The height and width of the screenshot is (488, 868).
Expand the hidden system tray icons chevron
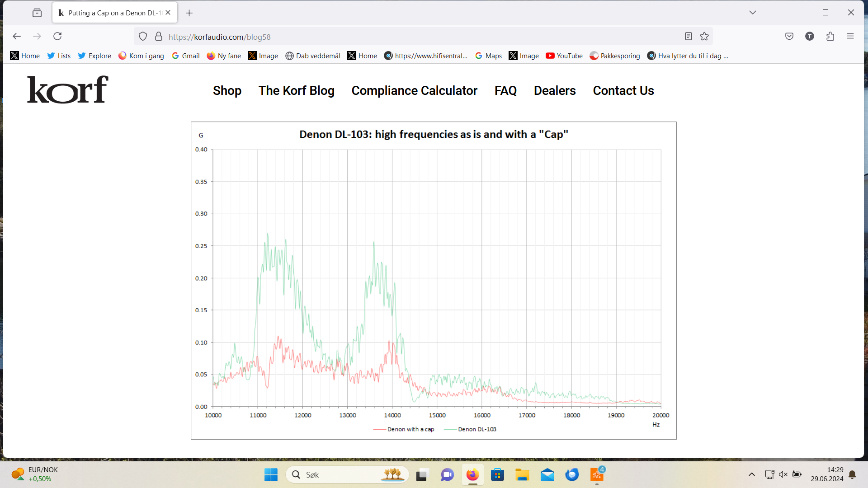[751, 474]
